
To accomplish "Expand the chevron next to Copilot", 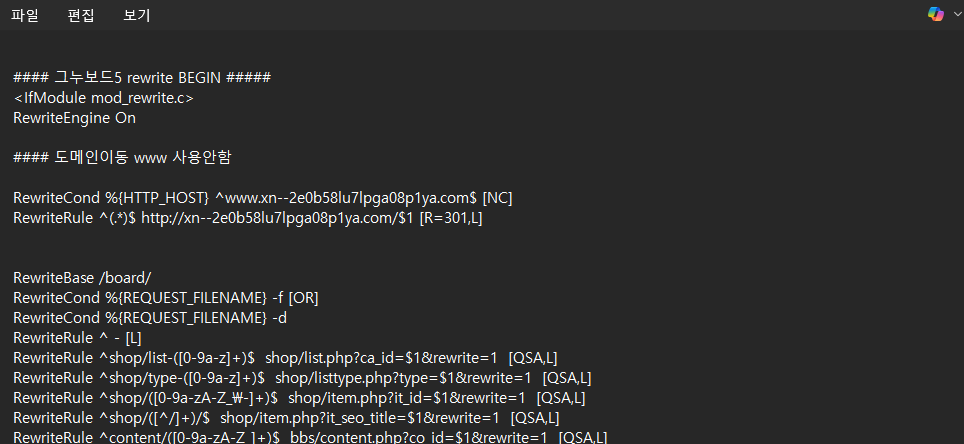I will (x=956, y=15).
